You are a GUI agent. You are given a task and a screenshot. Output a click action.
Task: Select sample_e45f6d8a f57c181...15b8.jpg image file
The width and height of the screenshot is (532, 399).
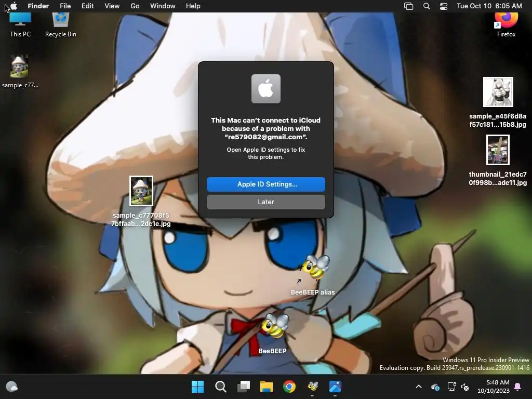point(498,102)
